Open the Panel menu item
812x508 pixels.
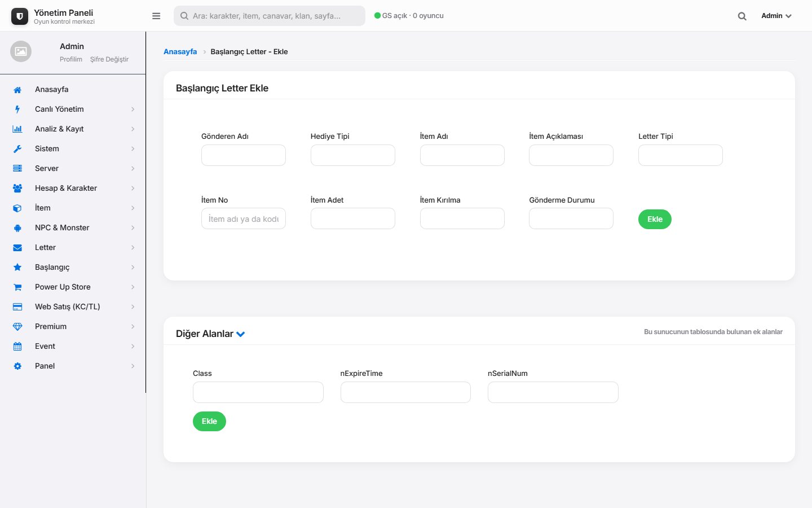click(73, 366)
